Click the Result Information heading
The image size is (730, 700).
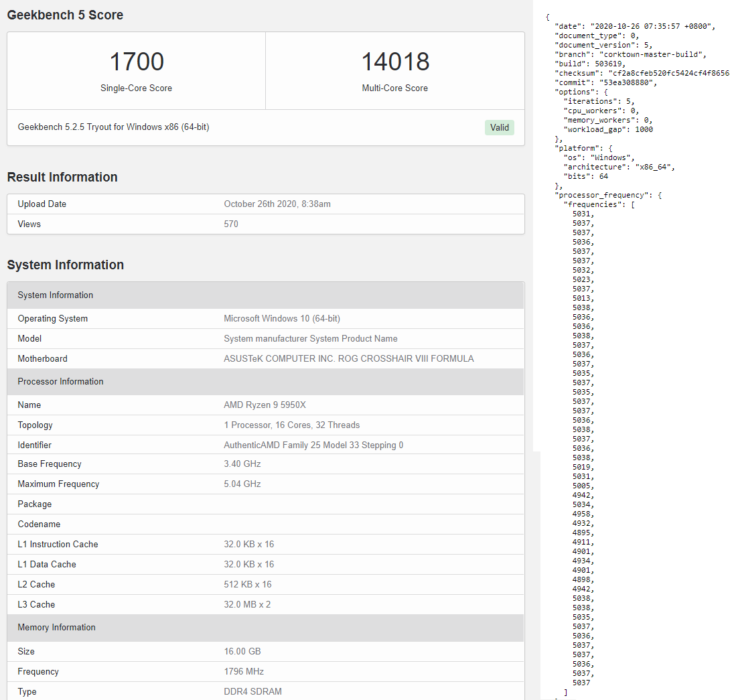[x=62, y=177]
